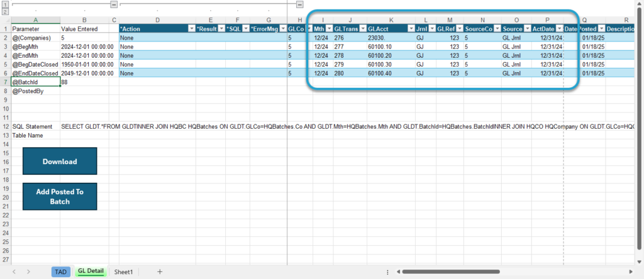The image size is (644, 279).
Task: Collapse column group ending at column C
Action: 114,4
